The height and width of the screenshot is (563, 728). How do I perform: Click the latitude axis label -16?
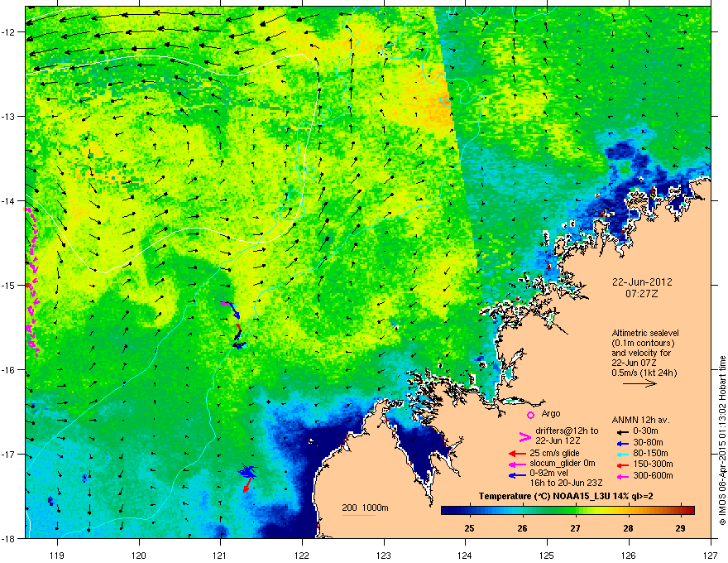coord(9,370)
